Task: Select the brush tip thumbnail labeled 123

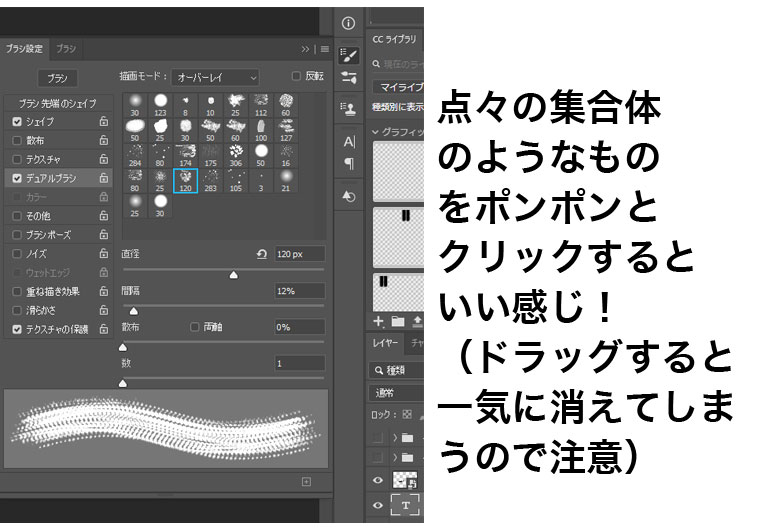Action: [160, 106]
